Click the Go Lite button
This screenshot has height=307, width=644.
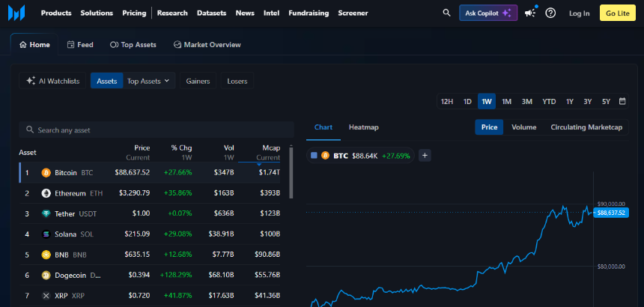point(618,13)
